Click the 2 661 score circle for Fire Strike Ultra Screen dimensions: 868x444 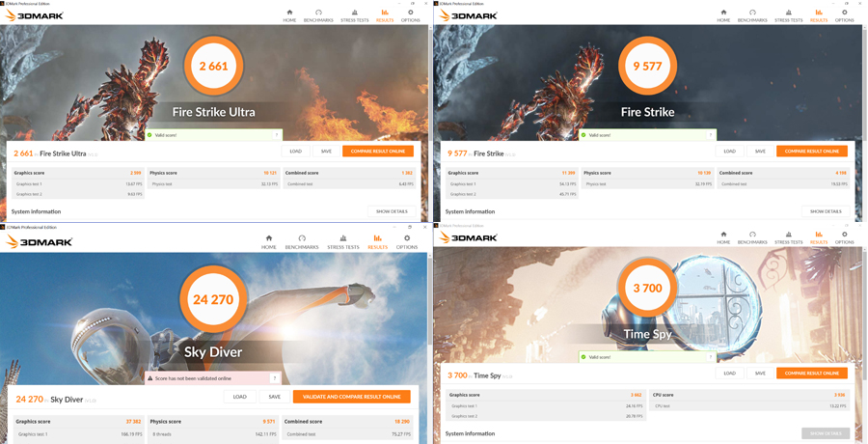[x=214, y=67]
